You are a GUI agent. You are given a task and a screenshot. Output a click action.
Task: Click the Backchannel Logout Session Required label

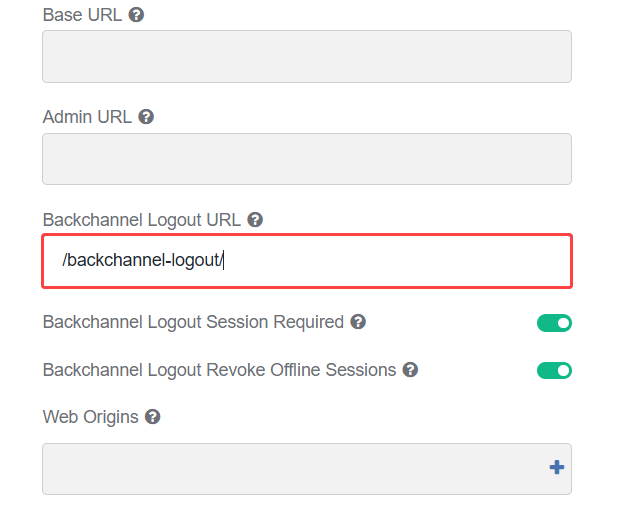click(x=193, y=322)
